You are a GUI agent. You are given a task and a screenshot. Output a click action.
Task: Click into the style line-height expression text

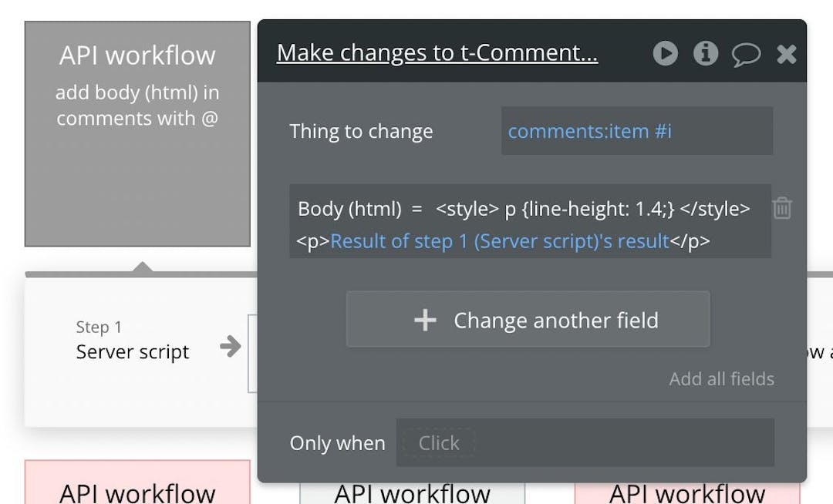592,209
